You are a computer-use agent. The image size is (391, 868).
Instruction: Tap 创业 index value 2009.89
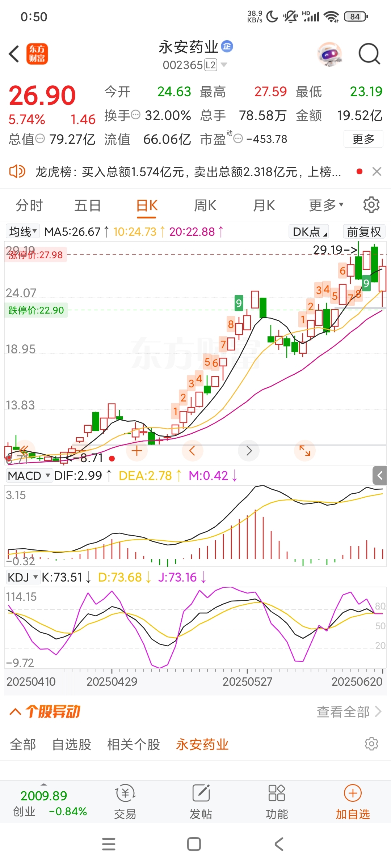44,796
